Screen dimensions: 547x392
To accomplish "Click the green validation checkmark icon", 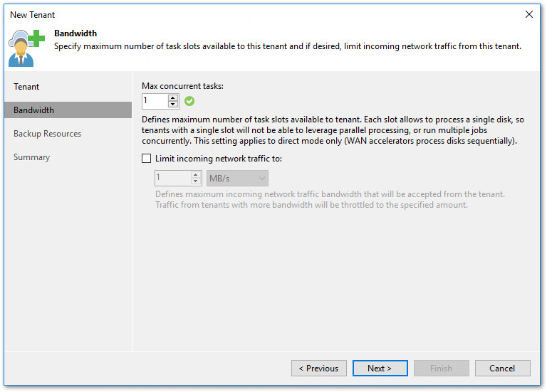I will coord(189,101).
